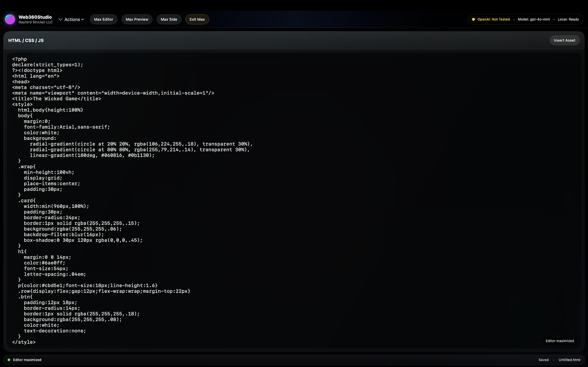The height and width of the screenshot is (367, 588).
Task: Select the HTML / CSS / JS tab
Action: [x=26, y=40]
